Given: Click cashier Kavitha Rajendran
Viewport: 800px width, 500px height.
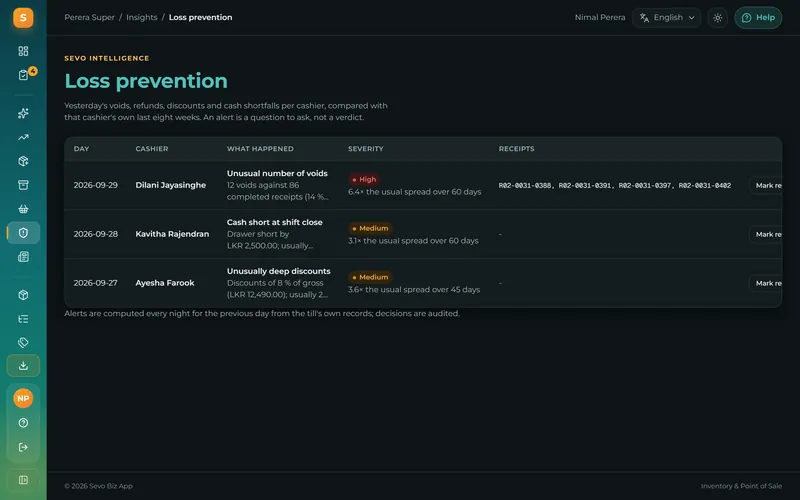Looking at the screenshot, I should coord(172,234).
